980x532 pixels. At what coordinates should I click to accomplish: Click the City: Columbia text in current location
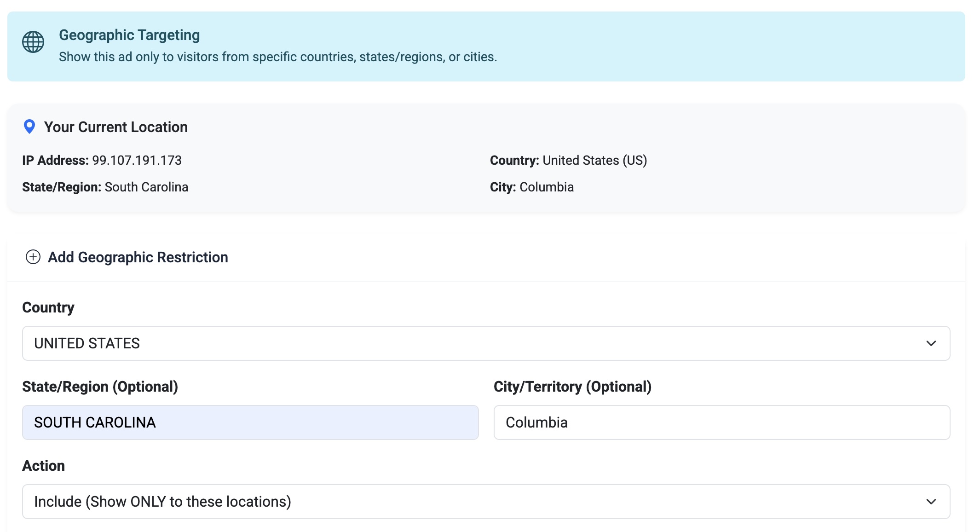click(531, 186)
